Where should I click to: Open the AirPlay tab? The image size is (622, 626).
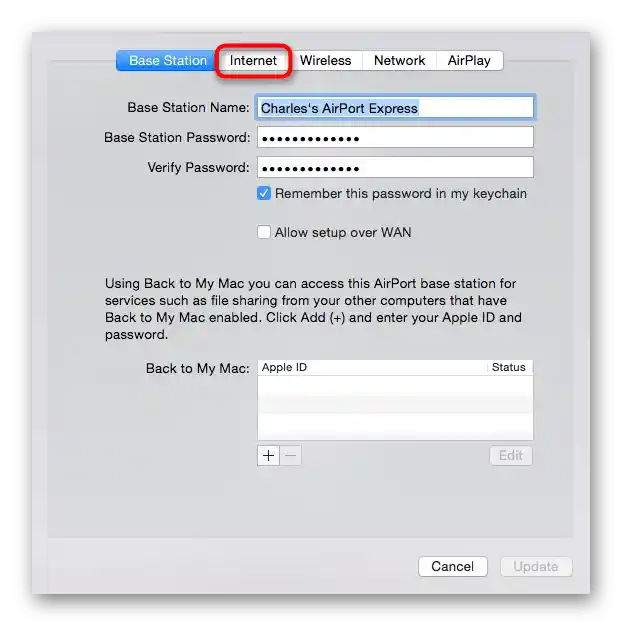click(x=469, y=61)
